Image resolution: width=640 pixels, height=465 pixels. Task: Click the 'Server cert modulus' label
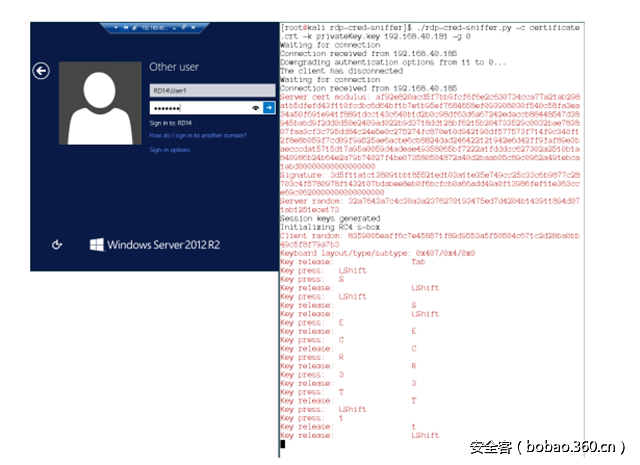tap(323, 97)
